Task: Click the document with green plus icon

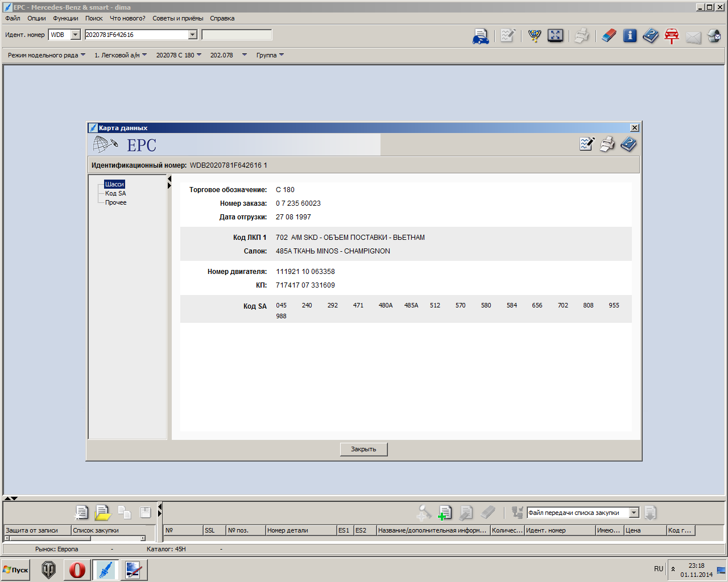Action: (x=444, y=513)
